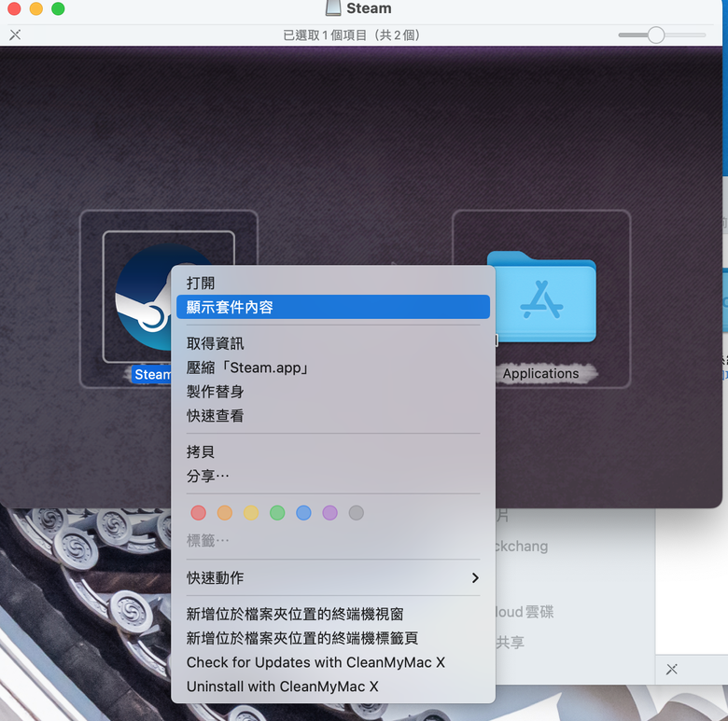Open the Applications folder icon
This screenshot has height=721, width=728.
tap(541, 297)
